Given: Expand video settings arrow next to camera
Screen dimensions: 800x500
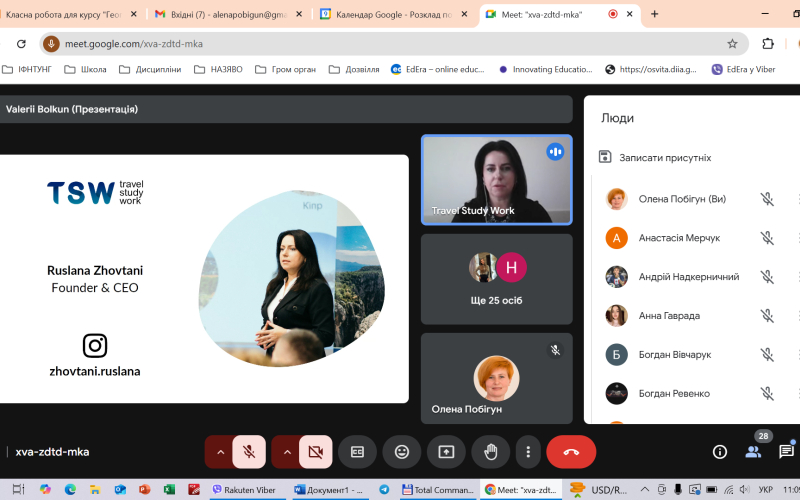Looking at the screenshot, I should pos(287,452).
